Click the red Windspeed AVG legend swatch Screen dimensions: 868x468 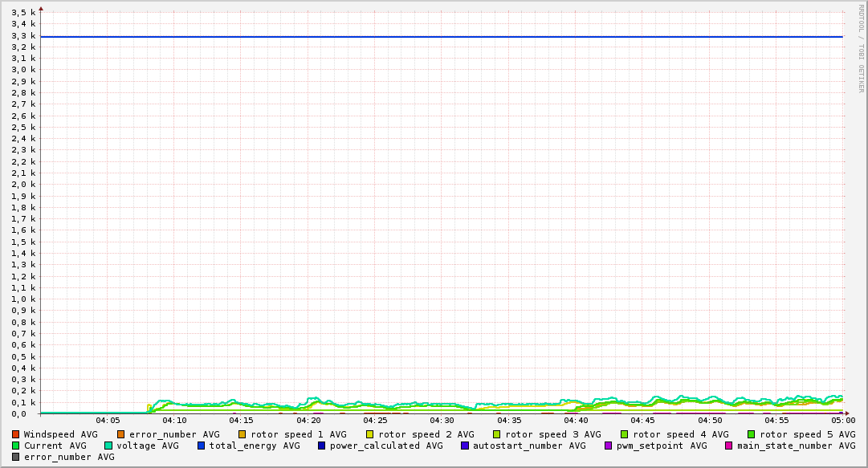(x=15, y=434)
